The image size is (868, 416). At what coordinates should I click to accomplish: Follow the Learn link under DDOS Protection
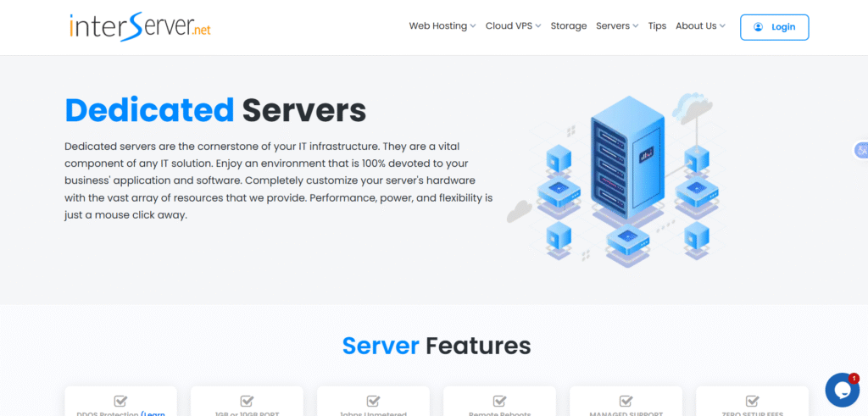(x=155, y=413)
